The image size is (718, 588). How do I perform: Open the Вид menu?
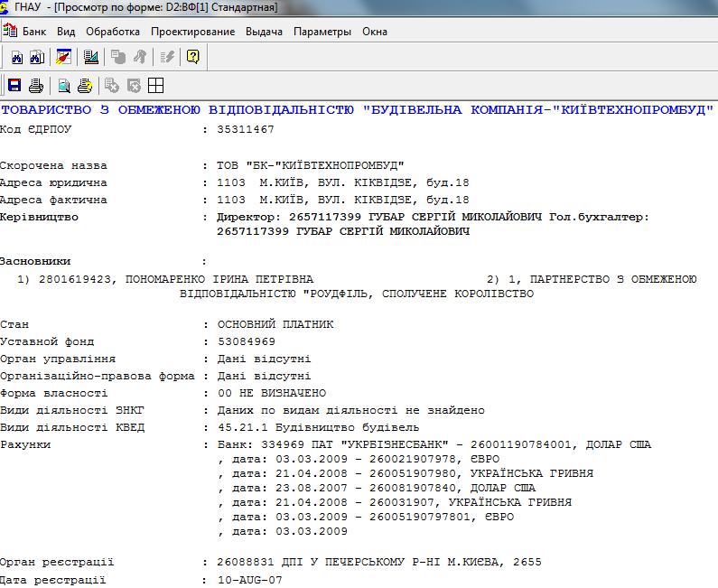(x=66, y=32)
